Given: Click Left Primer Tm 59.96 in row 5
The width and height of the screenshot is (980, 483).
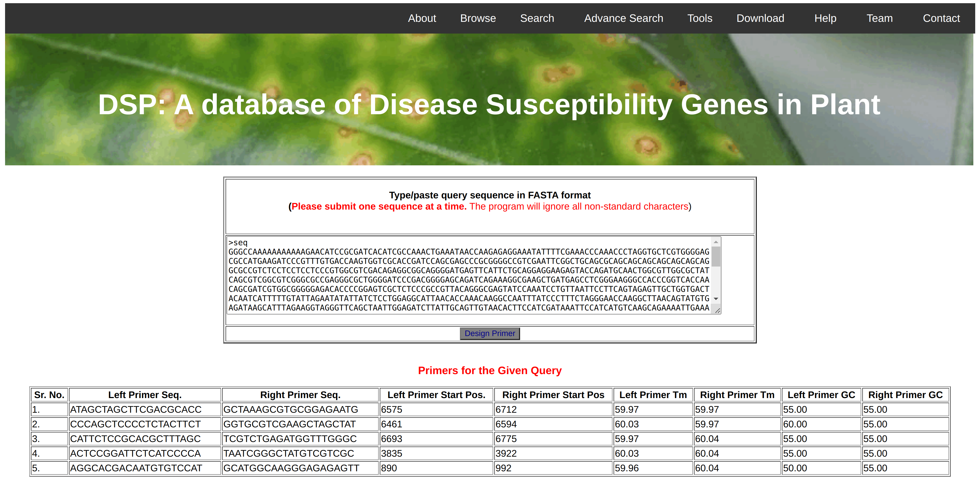Looking at the screenshot, I should [627, 468].
